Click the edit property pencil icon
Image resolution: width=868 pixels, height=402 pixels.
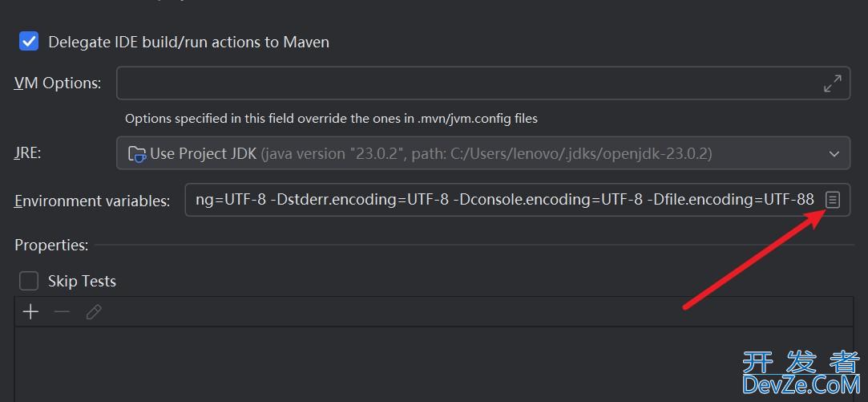point(94,312)
